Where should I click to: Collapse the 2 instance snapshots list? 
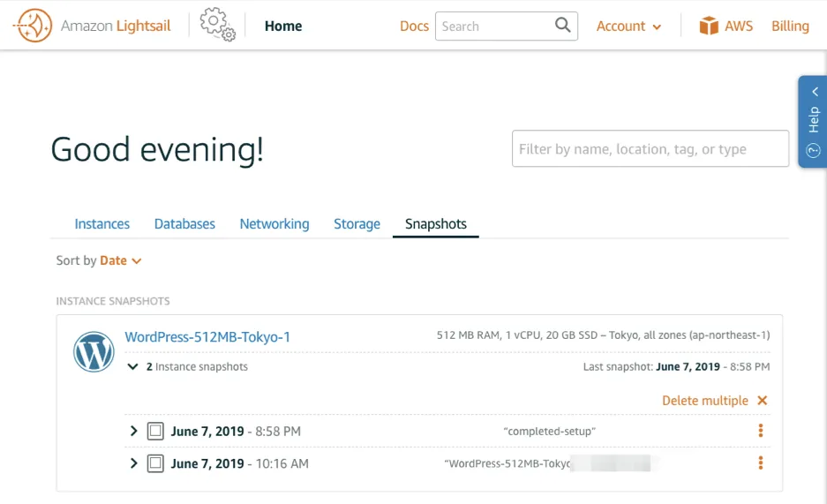click(132, 366)
